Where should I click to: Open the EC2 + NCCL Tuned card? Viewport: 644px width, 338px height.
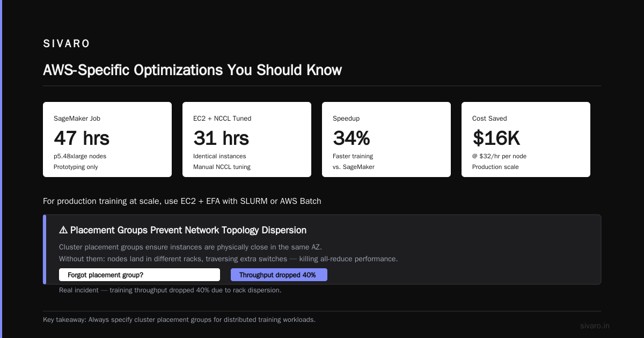click(x=247, y=139)
